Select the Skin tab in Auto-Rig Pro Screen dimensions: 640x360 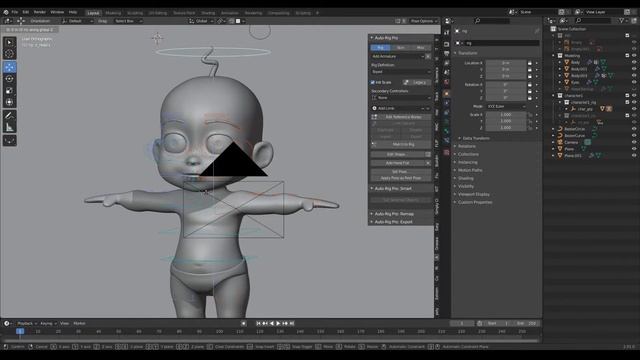tap(400, 48)
